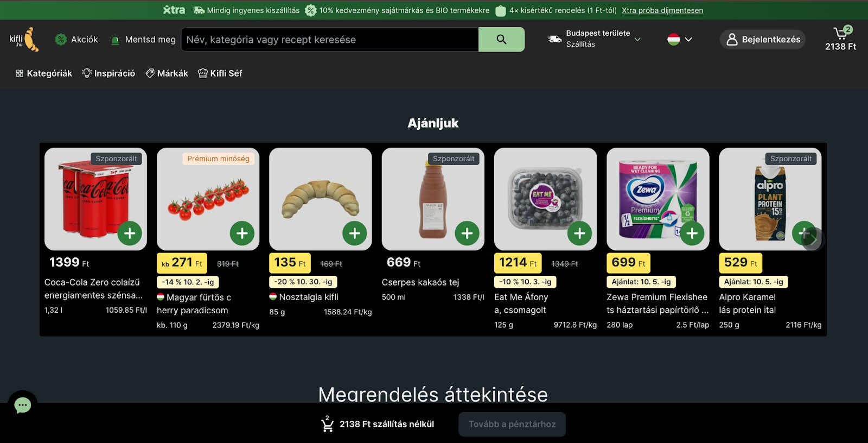Go to the Márkák section
The height and width of the screenshot is (443, 868).
pos(167,73)
